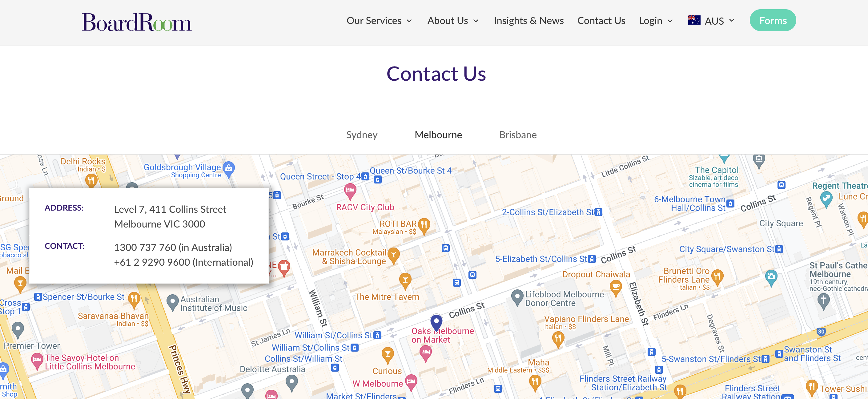Image resolution: width=868 pixels, height=399 pixels.
Task: Click the Australian flag icon
Action: pyautogui.click(x=694, y=20)
